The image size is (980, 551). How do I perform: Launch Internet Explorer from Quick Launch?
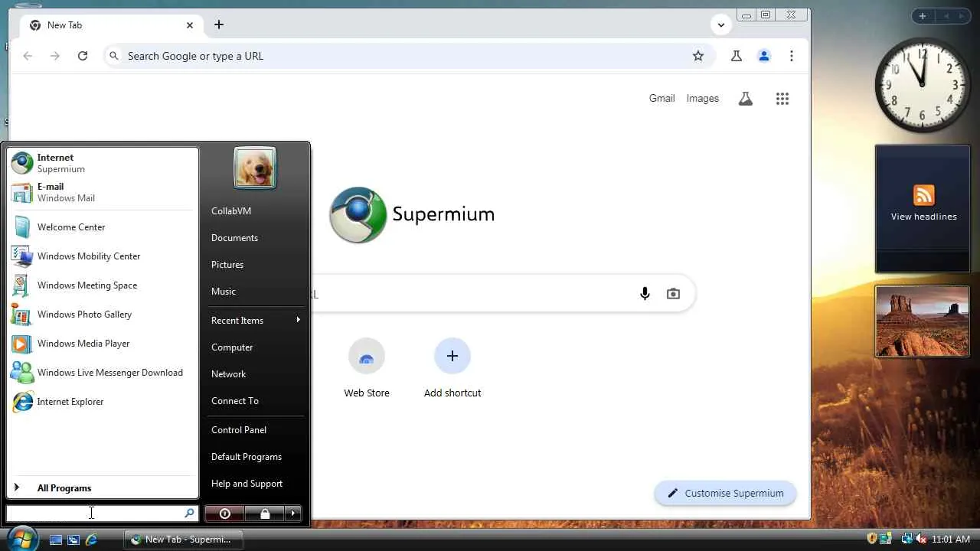[x=91, y=540]
